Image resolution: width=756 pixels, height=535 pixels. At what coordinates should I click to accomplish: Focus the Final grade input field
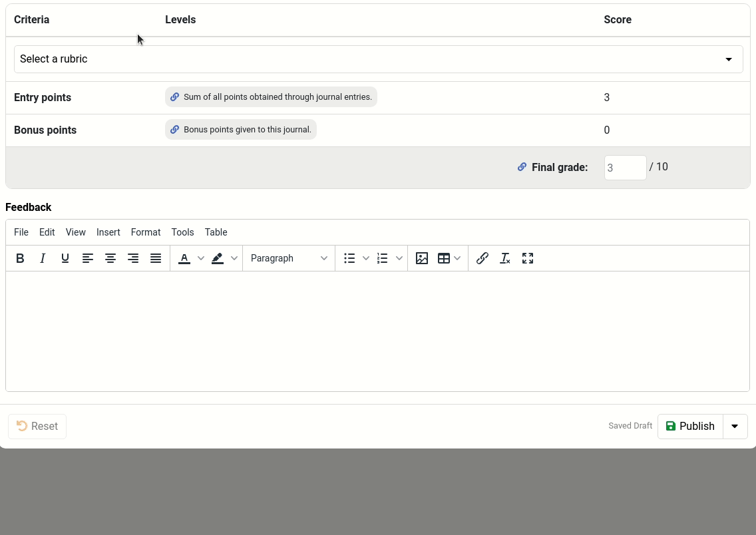point(625,168)
